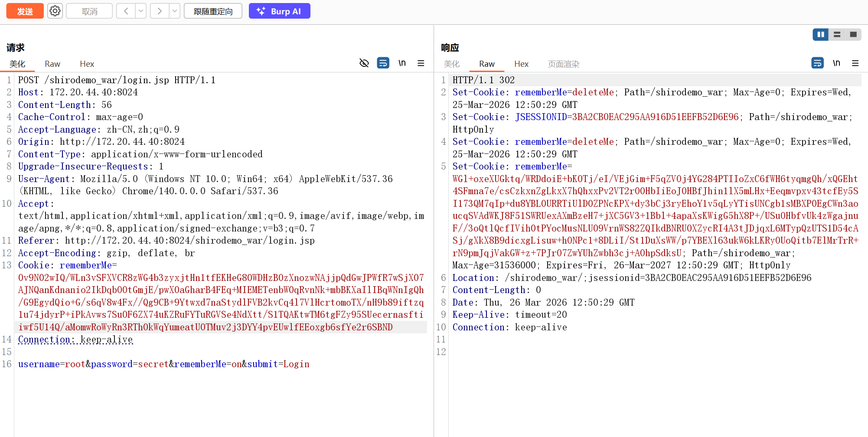Click the POST /shirodemo_war/login.jsp request line

pyautogui.click(x=117, y=80)
